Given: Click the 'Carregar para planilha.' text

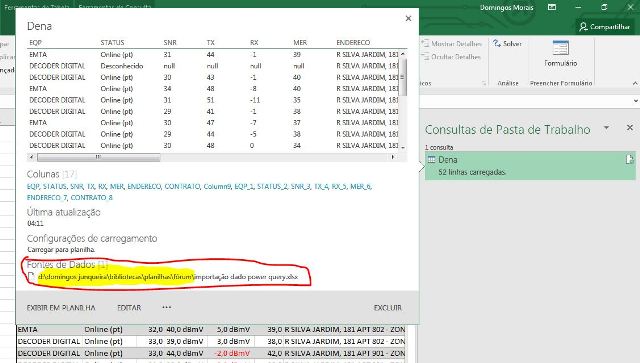Looking at the screenshot, I should click(61, 249).
